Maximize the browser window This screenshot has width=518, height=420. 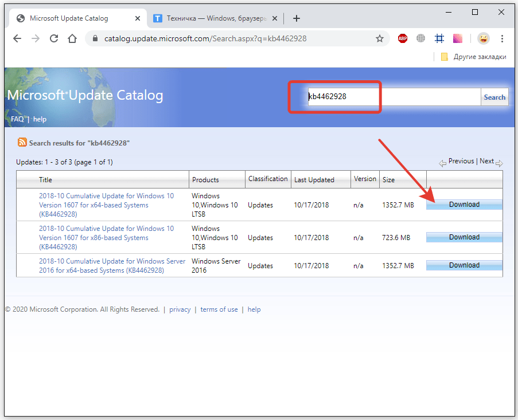click(475, 12)
